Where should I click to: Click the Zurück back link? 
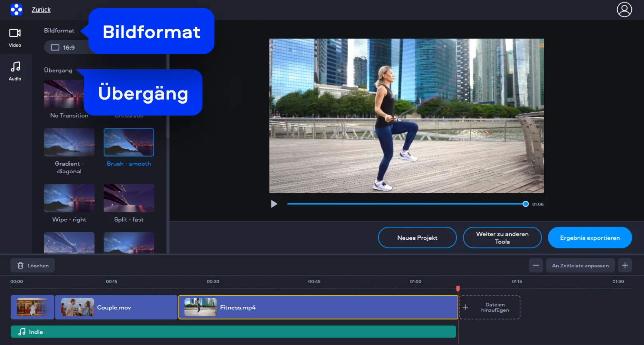[x=41, y=10]
